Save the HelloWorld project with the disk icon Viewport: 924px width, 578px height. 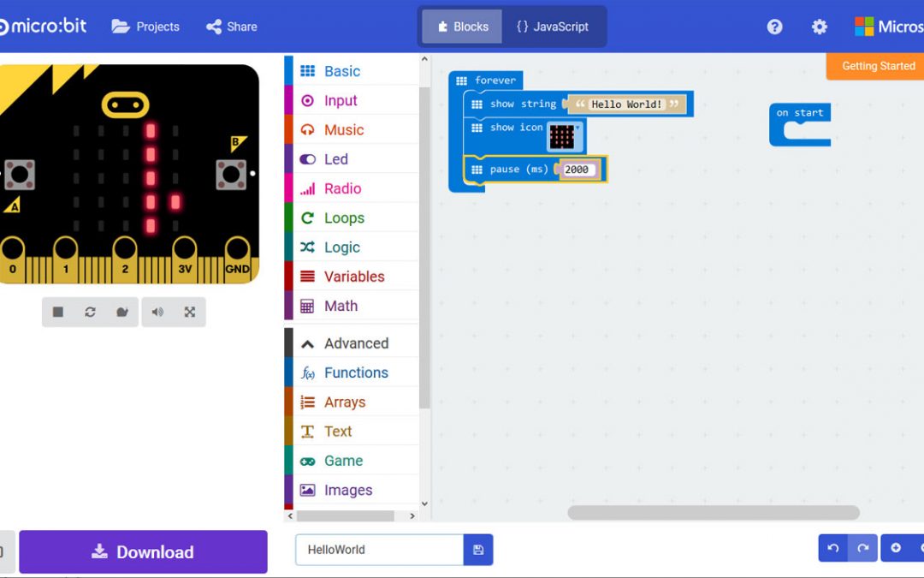point(478,550)
